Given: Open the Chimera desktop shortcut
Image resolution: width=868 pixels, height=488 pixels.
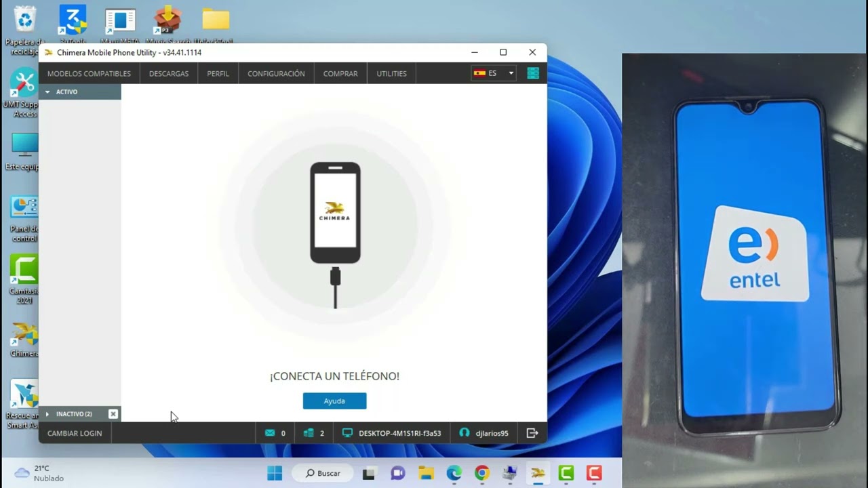Looking at the screenshot, I should coord(24,340).
